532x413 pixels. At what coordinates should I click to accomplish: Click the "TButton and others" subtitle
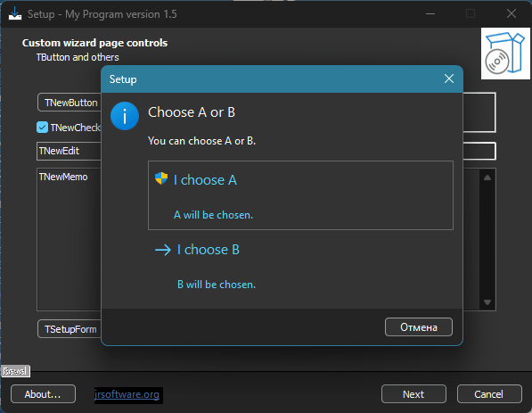pos(78,57)
